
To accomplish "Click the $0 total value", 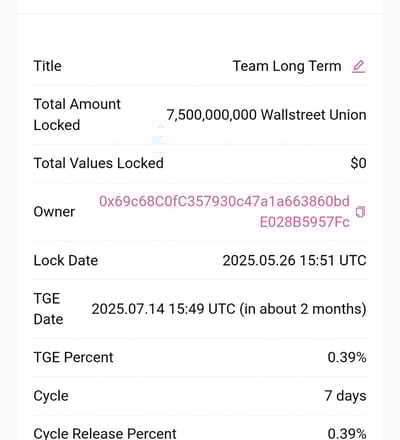I will pyautogui.click(x=358, y=163).
